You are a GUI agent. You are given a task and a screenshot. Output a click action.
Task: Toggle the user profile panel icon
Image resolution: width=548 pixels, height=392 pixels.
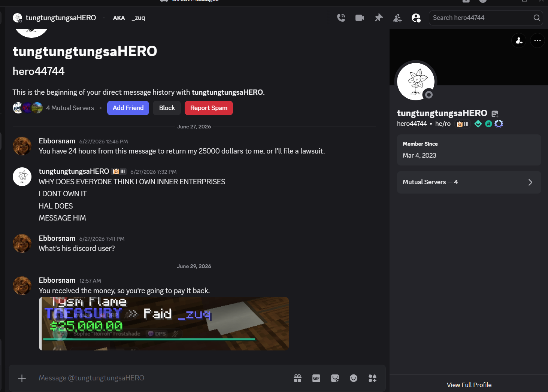(416, 18)
